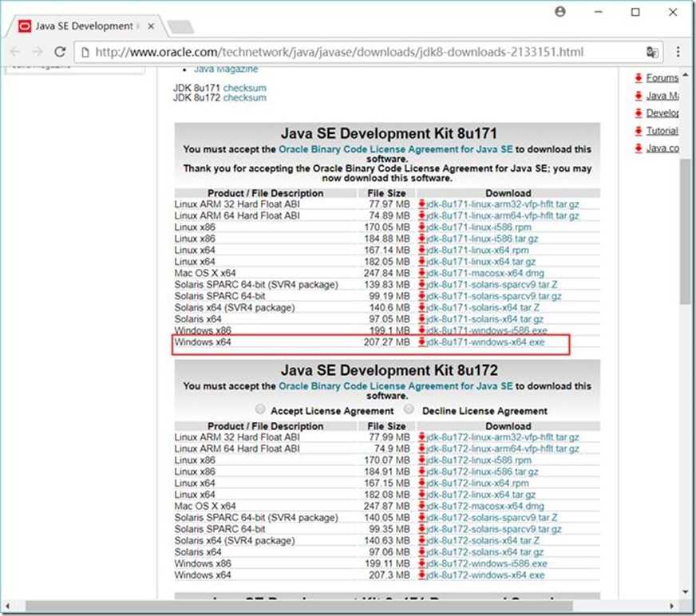The image size is (696, 616).
Task: Download jdk-8u171-linux-arm32-vfp-hflt.tar.gz
Action: point(503,204)
